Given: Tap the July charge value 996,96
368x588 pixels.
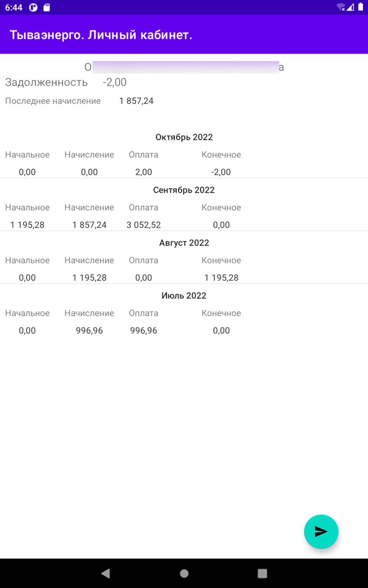Looking at the screenshot, I should pos(89,330).
